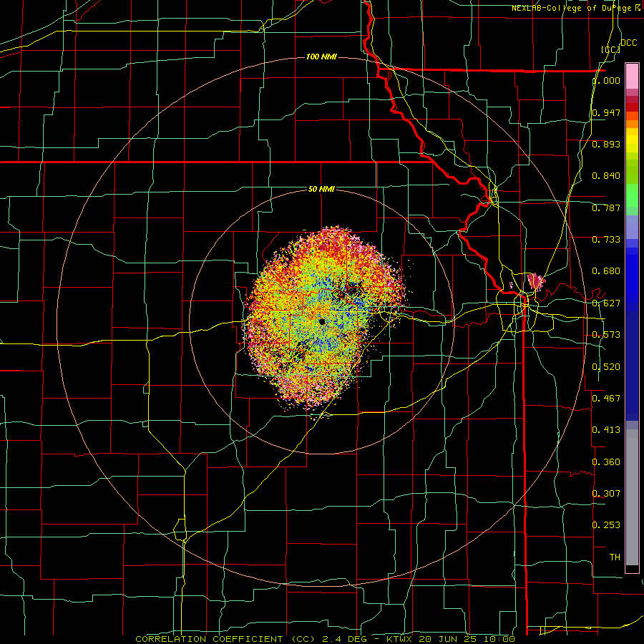Select the 0.467 scale value
The width and height of the screenshot is (644, 644).
click(x=606, y=398)
